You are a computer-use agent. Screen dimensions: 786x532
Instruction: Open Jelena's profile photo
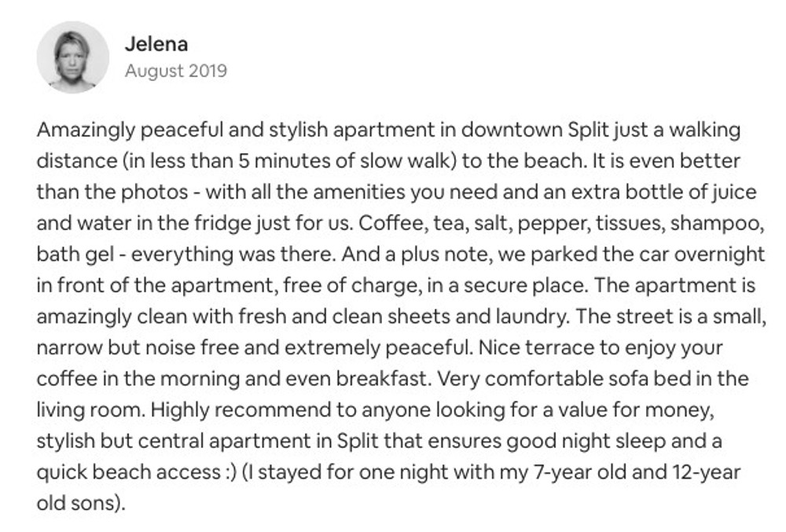tap(72, 57)
